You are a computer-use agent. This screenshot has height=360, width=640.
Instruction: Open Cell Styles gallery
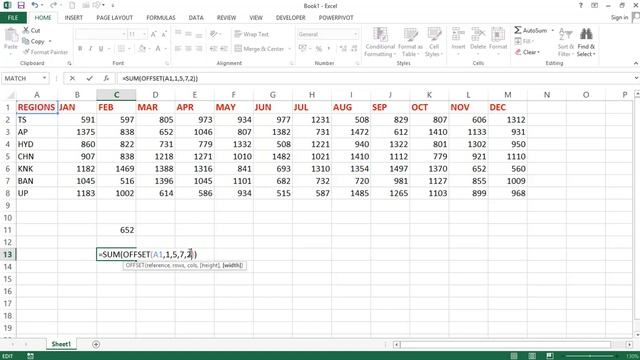[x=434, y=42]
